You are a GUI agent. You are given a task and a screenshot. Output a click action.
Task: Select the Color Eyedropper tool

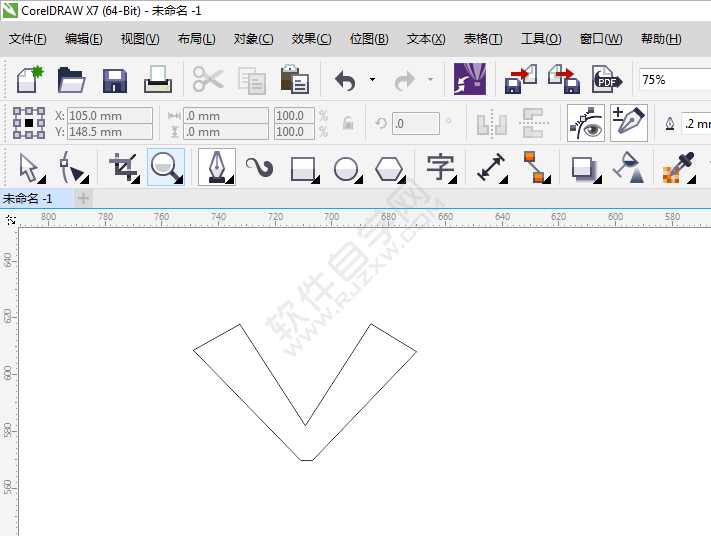click(679, 168)
